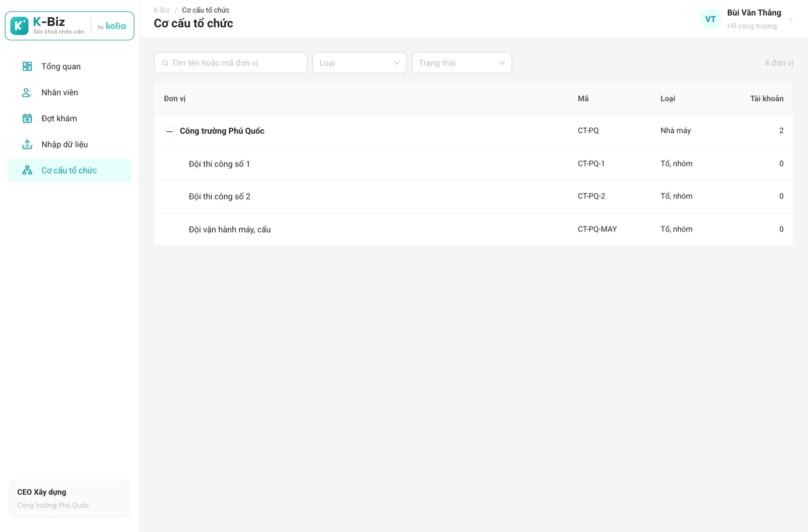Click the Tổng quan dashboard icon
This screenshot has height=532, width=808.
point(27,66)
